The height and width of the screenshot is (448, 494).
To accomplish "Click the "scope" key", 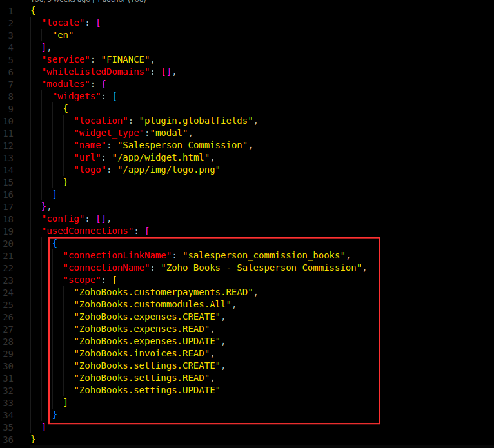I will click(83, 280).
